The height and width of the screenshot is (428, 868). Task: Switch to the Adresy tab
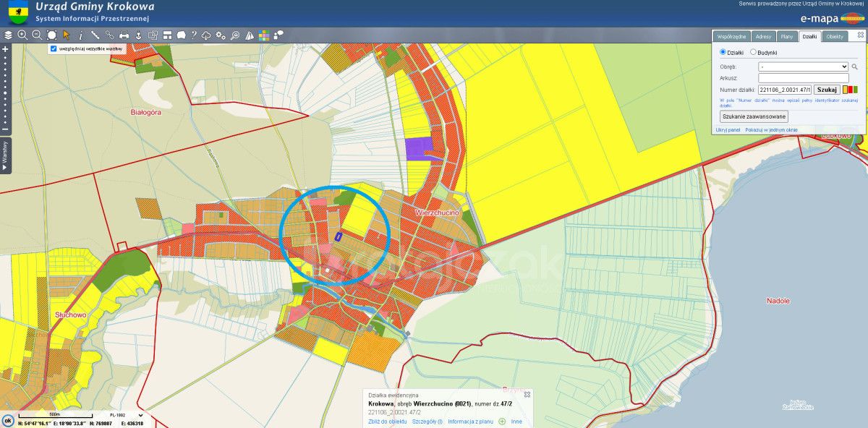[x=762, y=36]
